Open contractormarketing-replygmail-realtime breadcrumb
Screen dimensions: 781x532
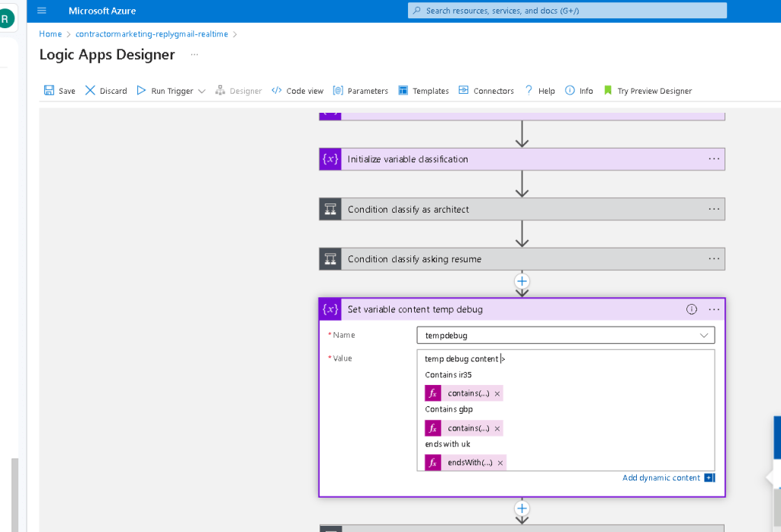pos(152,34)
